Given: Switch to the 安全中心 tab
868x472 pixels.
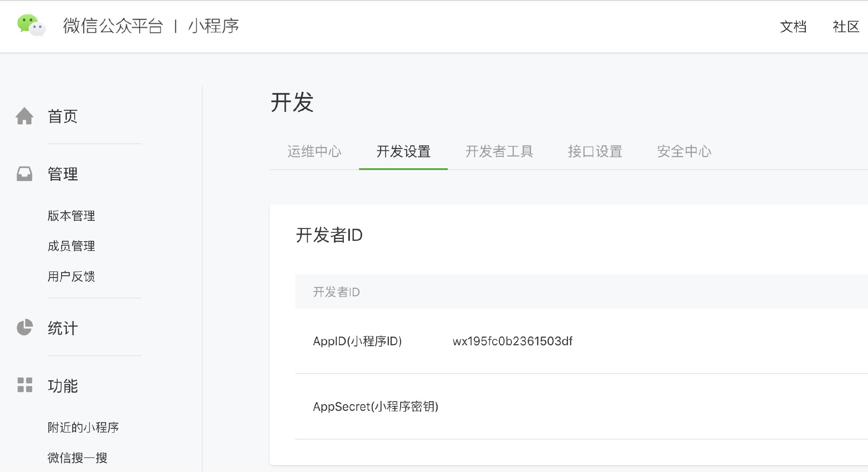Looking at the screenshot, I should coord(684,151).
